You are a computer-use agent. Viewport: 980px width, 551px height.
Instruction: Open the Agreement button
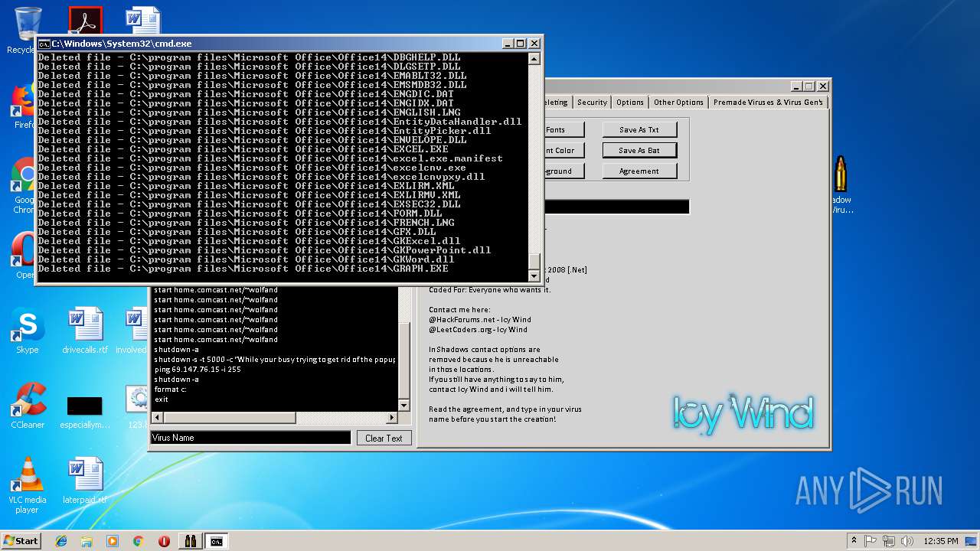pyautogui.click(x=639, y=171)
